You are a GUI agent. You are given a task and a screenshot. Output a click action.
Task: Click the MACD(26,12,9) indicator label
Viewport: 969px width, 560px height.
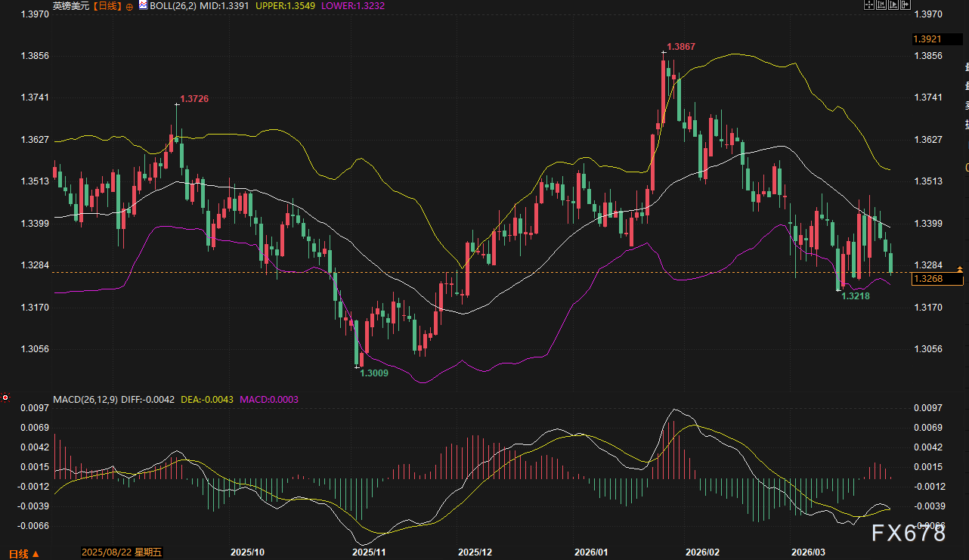(x=84, y=398)
